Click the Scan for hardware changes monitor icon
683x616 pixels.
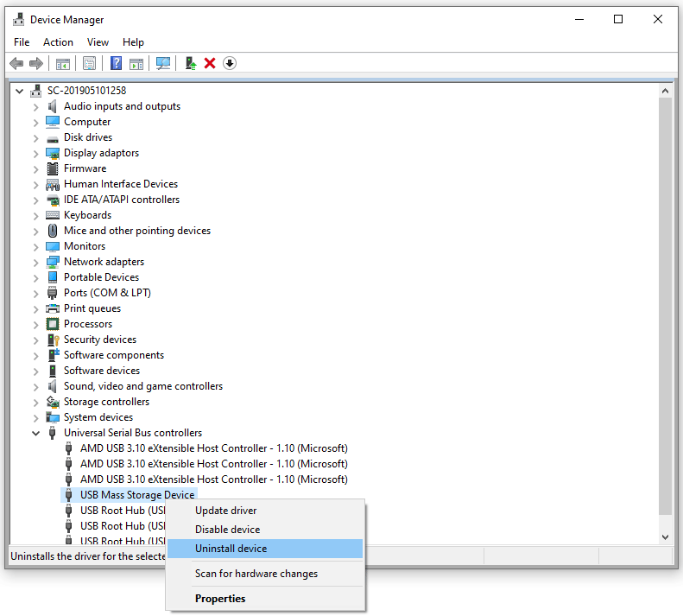tap(162, 63)
